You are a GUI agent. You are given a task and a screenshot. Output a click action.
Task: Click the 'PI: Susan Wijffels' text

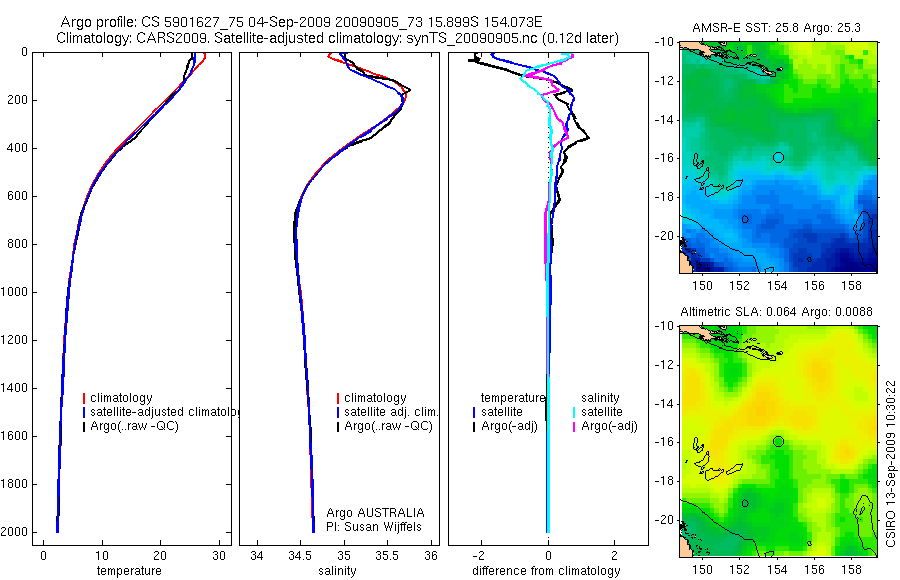pos(374,527)
